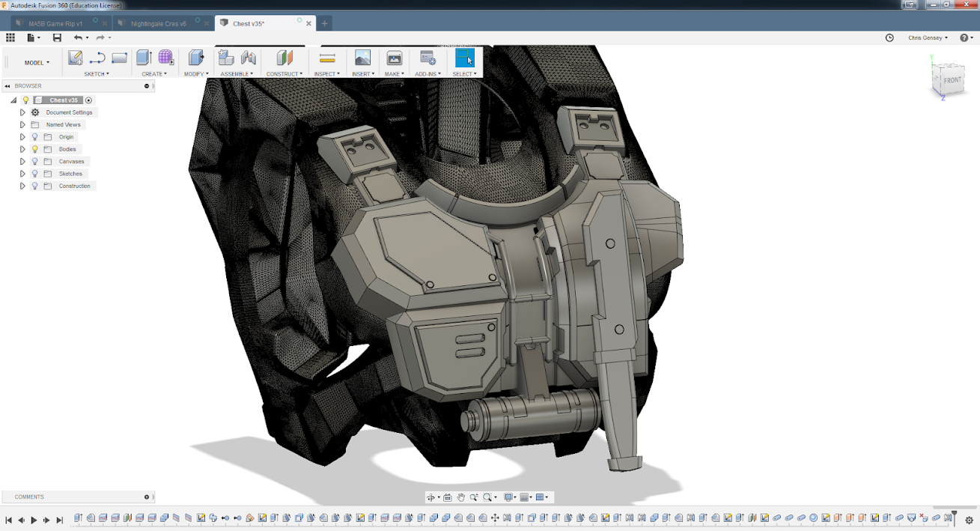Select the 2-Point Rectangle sketch tool
Image resolution: width=980 pixels, height=531 pixels.
(x=119, y=58)
